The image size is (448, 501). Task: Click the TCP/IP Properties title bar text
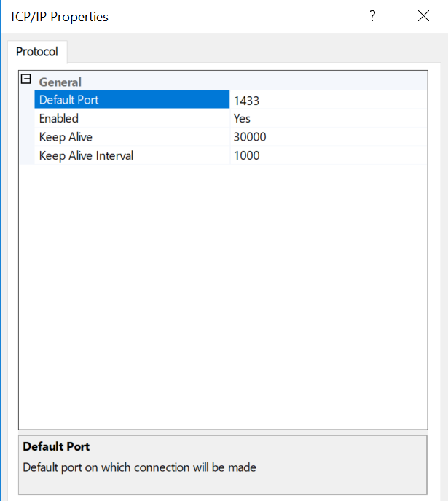pos(59,17)
